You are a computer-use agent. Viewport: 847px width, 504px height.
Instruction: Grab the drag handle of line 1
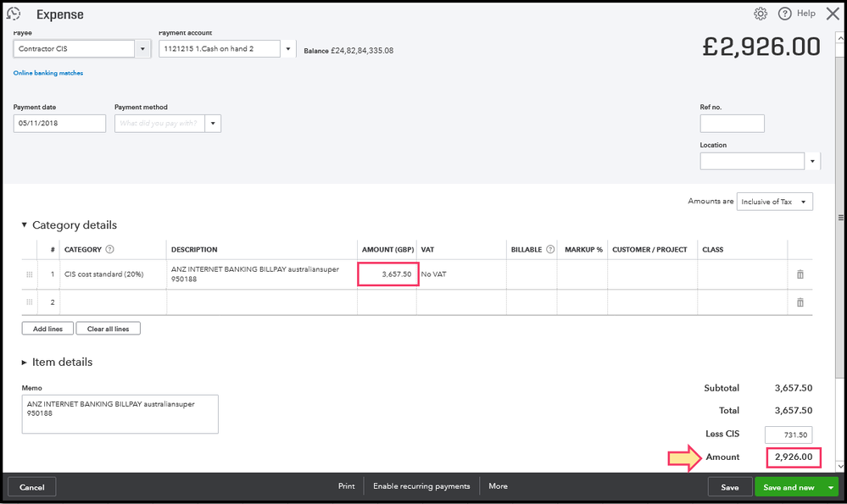tap(29, 274)
